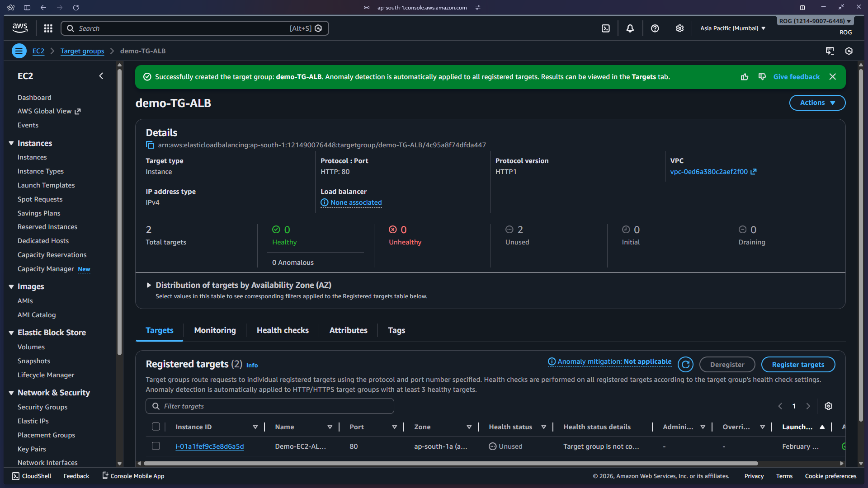Open the notifications bell
868x488 pixels.
pyautogui.click(x=630, y=28)
